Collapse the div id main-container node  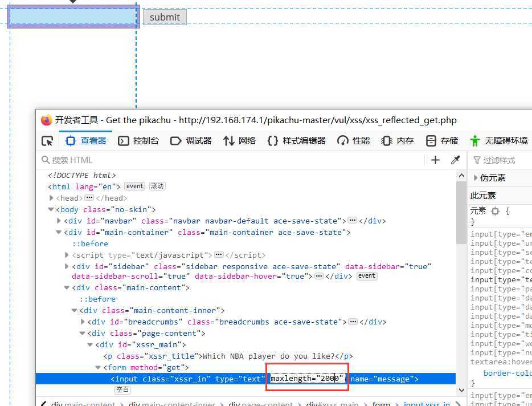point(59,233)
